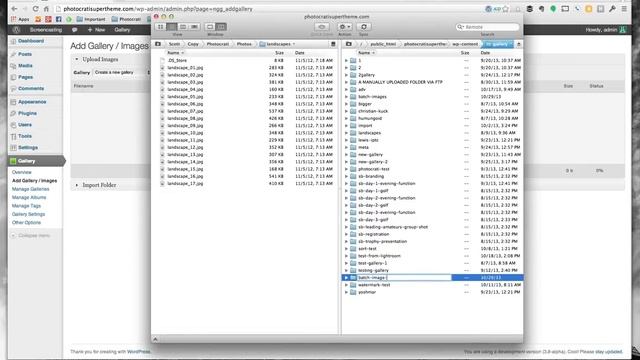This screenshot has height=360, width=640.
Task: Open Settings in WordPress sidebar
Action: tap(28, 148)
